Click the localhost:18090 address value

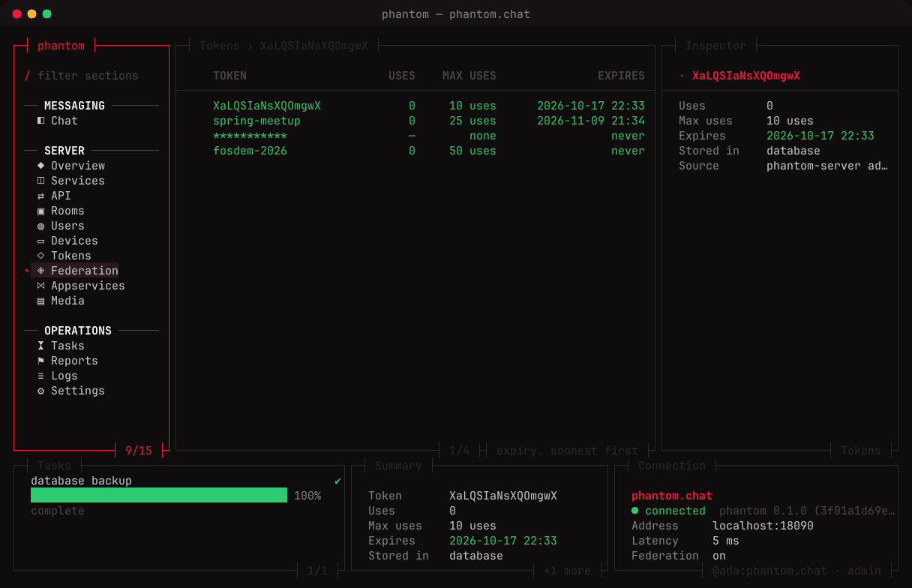tap(763, 526)
